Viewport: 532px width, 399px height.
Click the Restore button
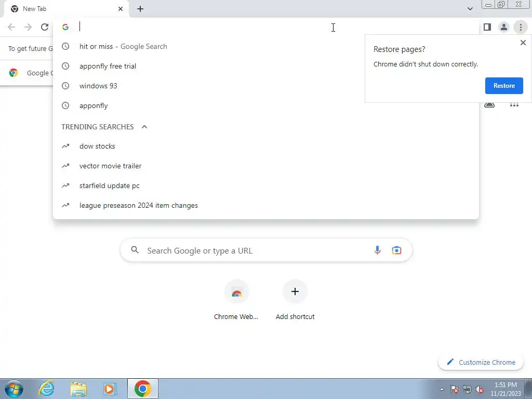[x=504, y=86]
